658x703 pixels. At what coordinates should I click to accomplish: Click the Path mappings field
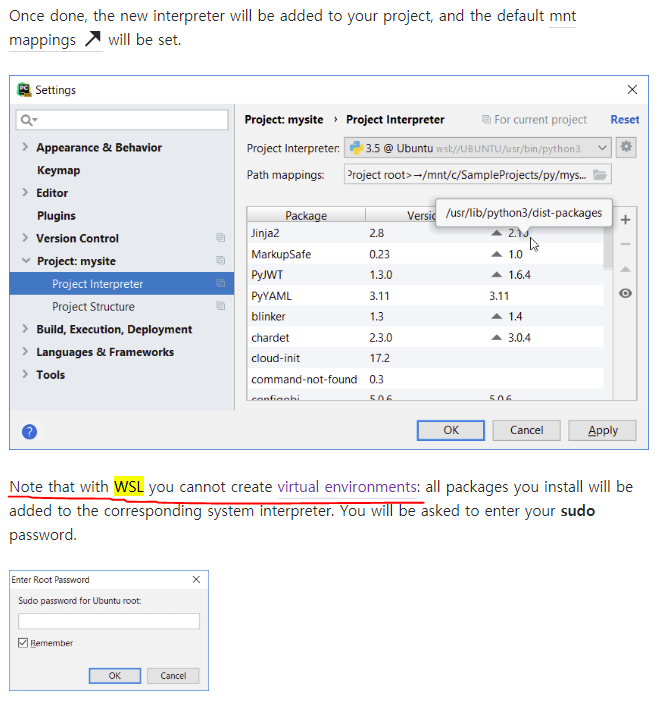(x=478, y=175)
